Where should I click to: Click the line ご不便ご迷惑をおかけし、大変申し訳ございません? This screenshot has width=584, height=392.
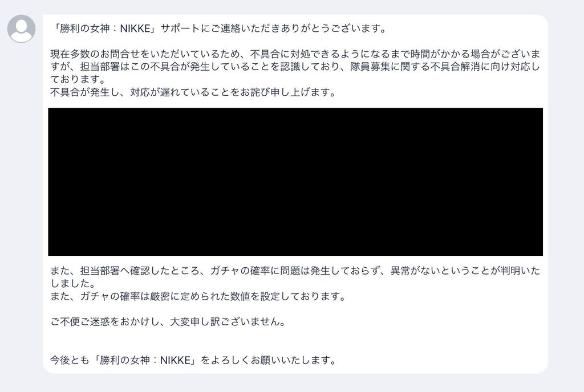pos(168,321)
